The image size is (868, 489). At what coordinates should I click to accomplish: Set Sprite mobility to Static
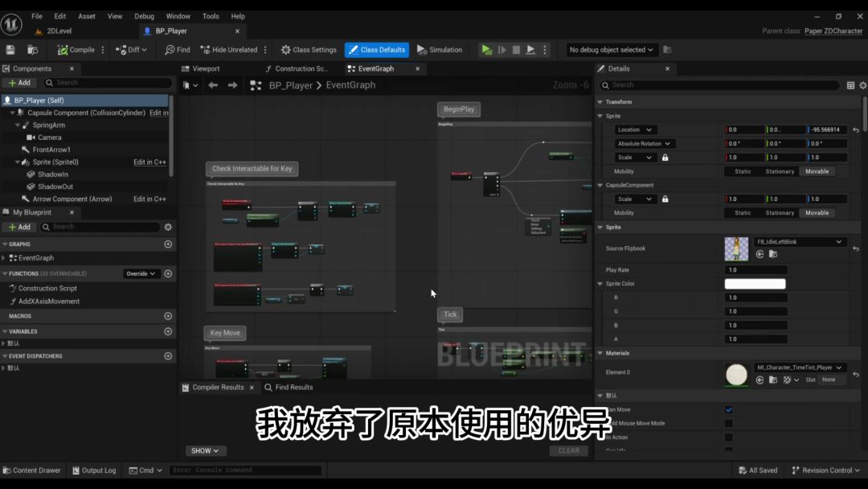pos(743,171)
